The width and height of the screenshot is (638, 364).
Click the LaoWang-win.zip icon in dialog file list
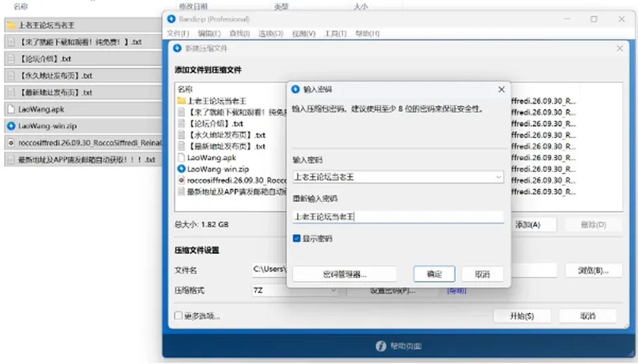point(181,169)
